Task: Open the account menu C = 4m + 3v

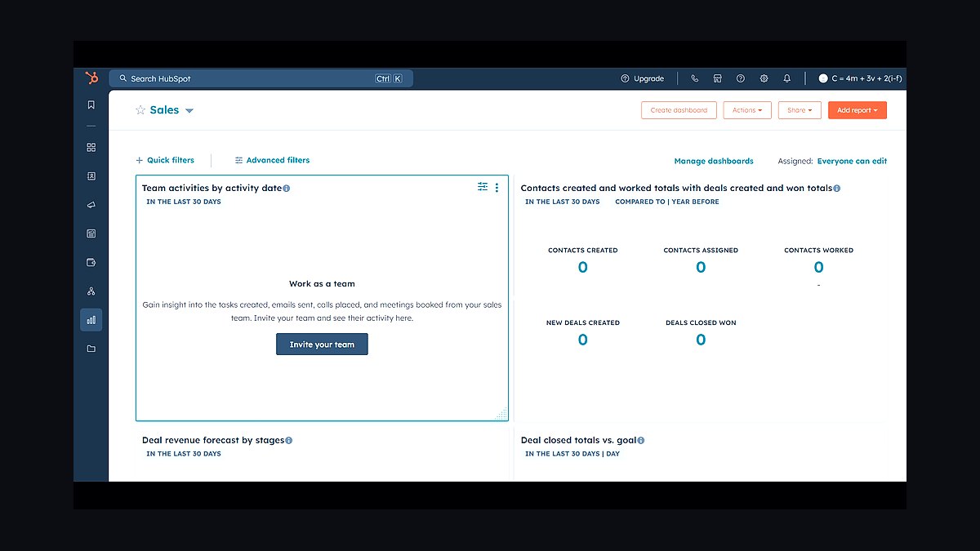Action: coord(861,78)
